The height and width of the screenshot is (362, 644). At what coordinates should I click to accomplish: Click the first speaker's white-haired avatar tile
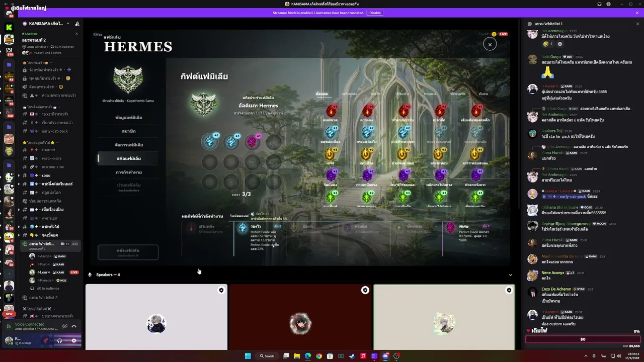(x=156, y=317)
